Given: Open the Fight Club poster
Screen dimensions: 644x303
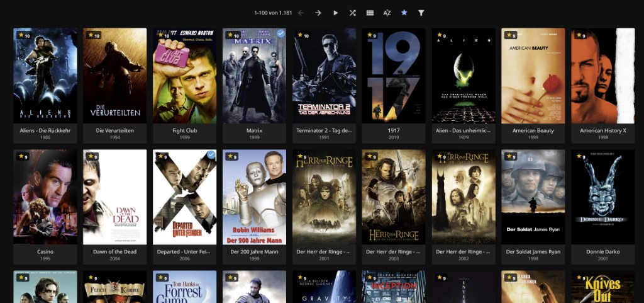Looking at the screenshot, I should 185,76.
